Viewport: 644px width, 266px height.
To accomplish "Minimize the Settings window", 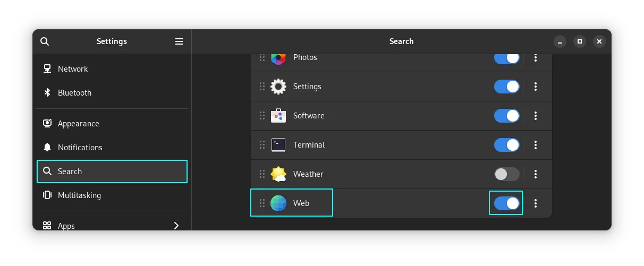I will click(x=560, y=41).
